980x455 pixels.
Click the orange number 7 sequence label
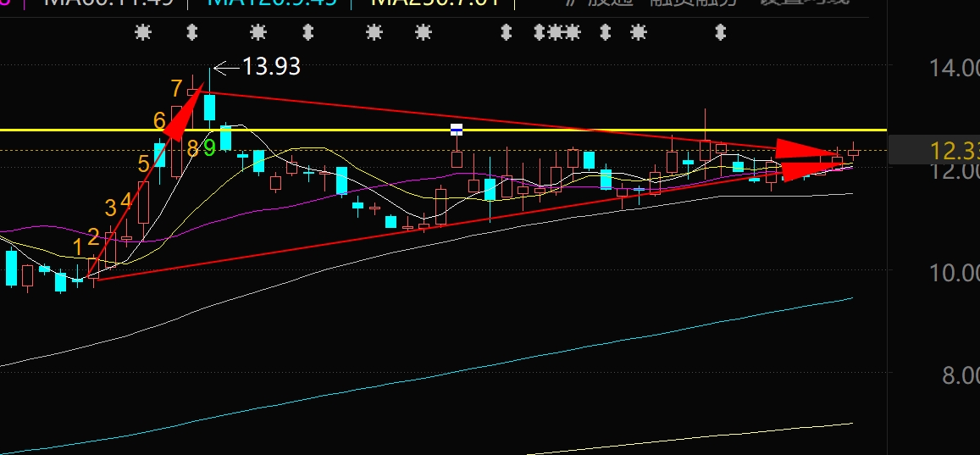(177, 89)
